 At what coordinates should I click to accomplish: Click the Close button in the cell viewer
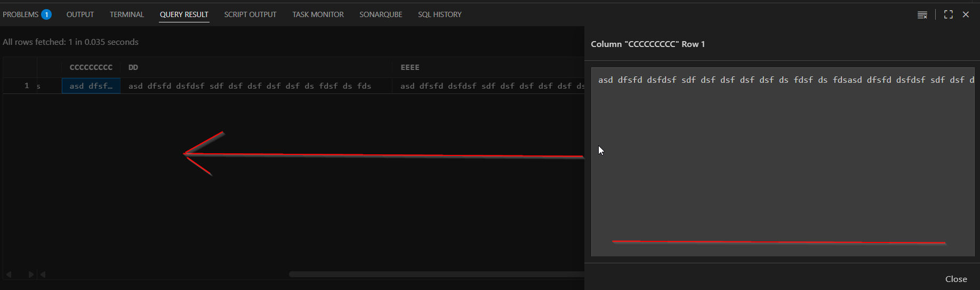point(955,279)
